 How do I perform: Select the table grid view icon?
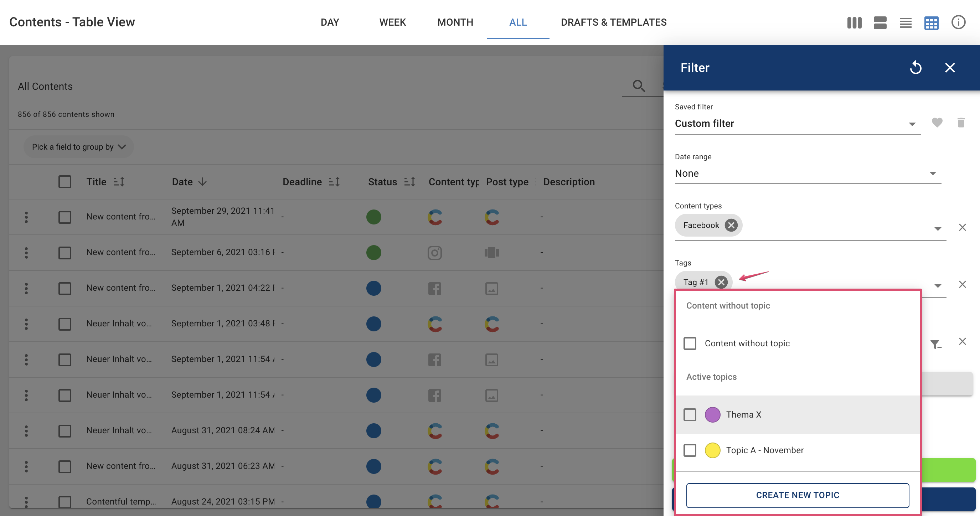coord(931,23)
